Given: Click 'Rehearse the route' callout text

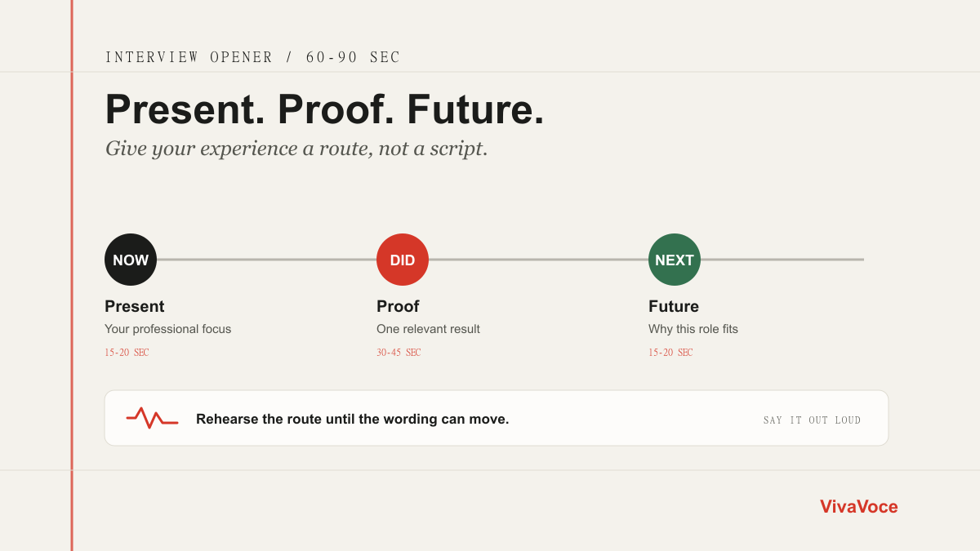Looking at the screenshot, I should (x=352, y=419).
